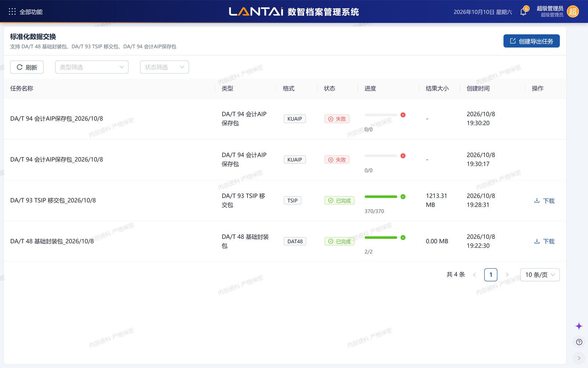Go to the previous page arrow
588x368 pixels.
coord(474,275)
